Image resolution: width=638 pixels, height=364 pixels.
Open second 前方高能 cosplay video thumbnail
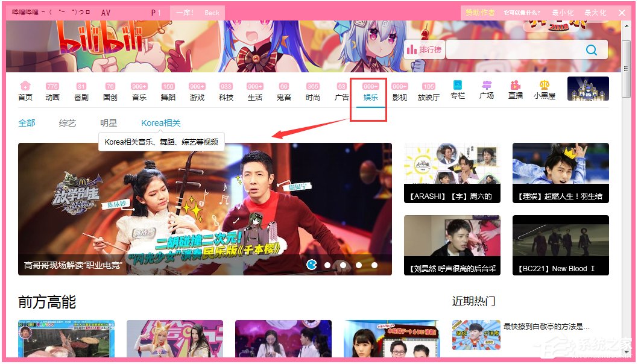pyautogui.click(x=175, y=338)
